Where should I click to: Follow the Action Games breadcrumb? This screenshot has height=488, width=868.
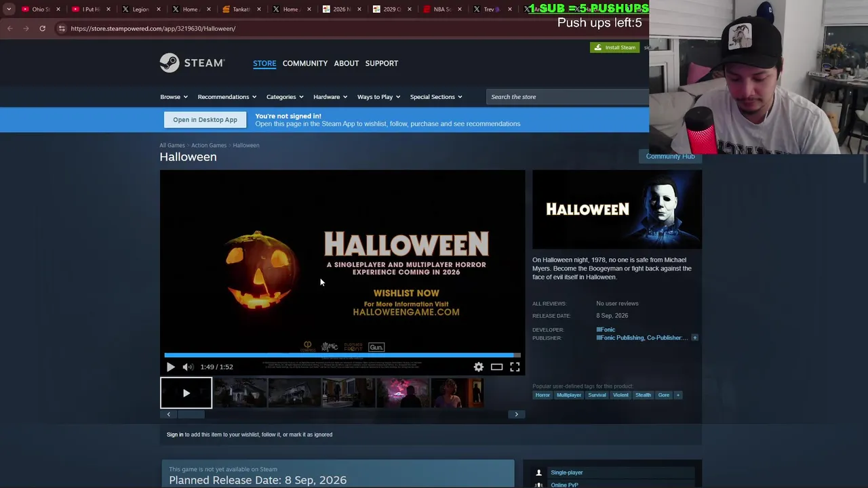209,145
